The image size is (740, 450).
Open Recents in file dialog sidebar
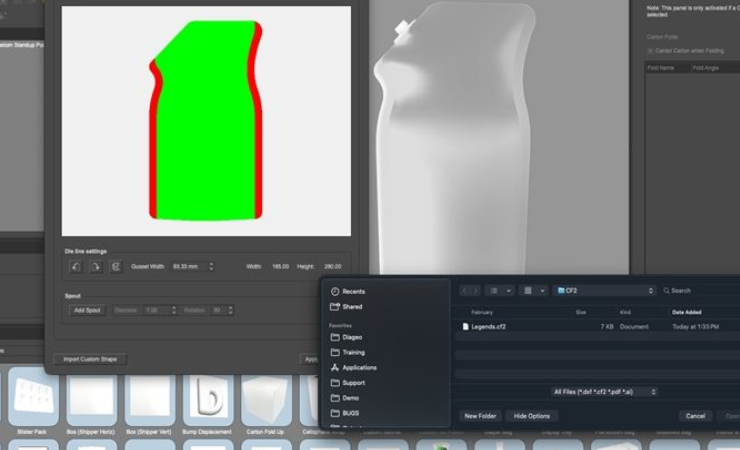(353, 291)
